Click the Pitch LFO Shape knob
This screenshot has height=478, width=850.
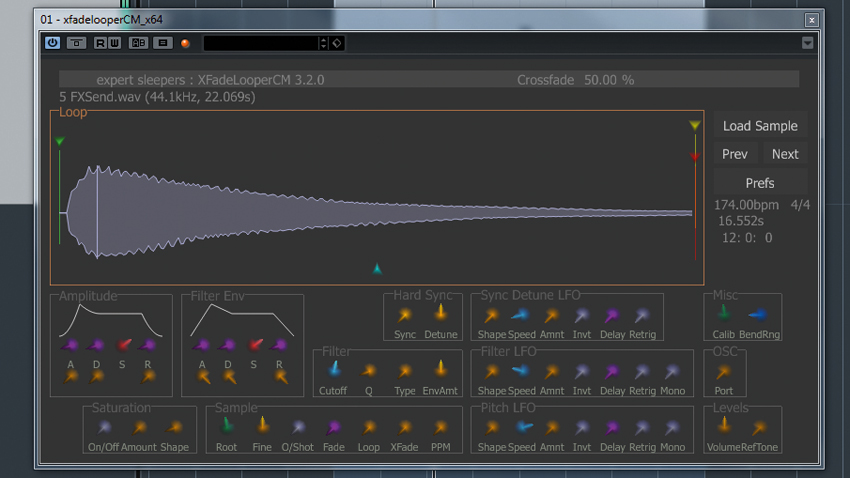[491, 428]
